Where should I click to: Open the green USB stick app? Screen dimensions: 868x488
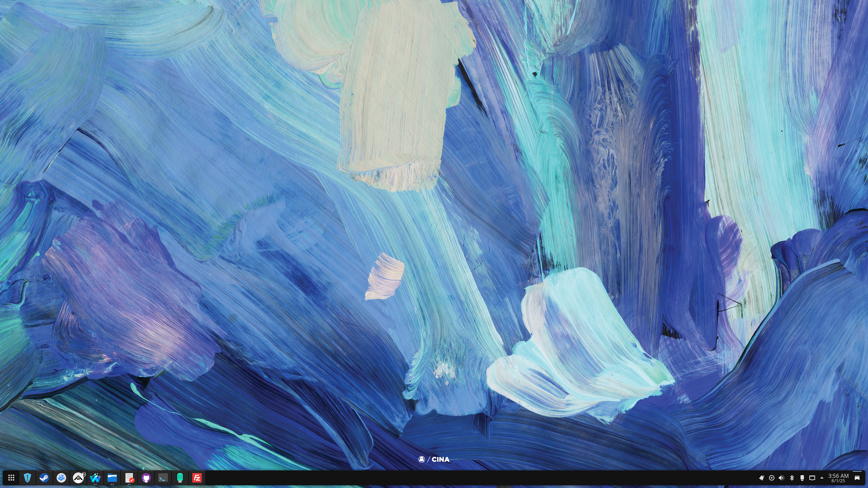(x=180, y=478)
